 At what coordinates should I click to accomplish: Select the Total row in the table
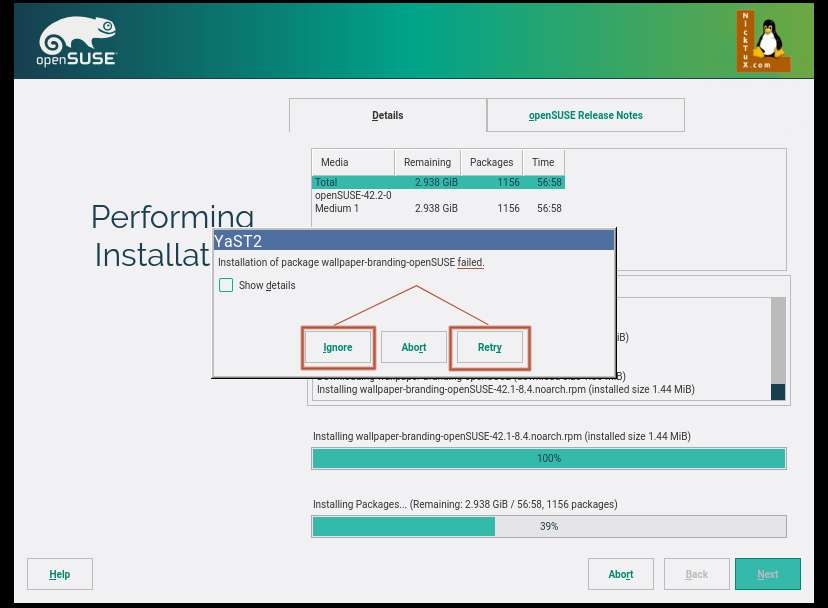point(437,182)
